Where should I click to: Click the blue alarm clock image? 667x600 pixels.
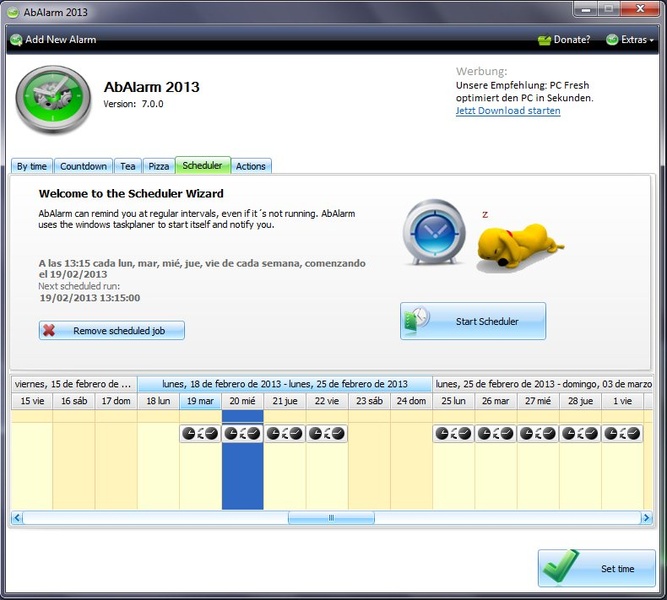tap(434, 232)
